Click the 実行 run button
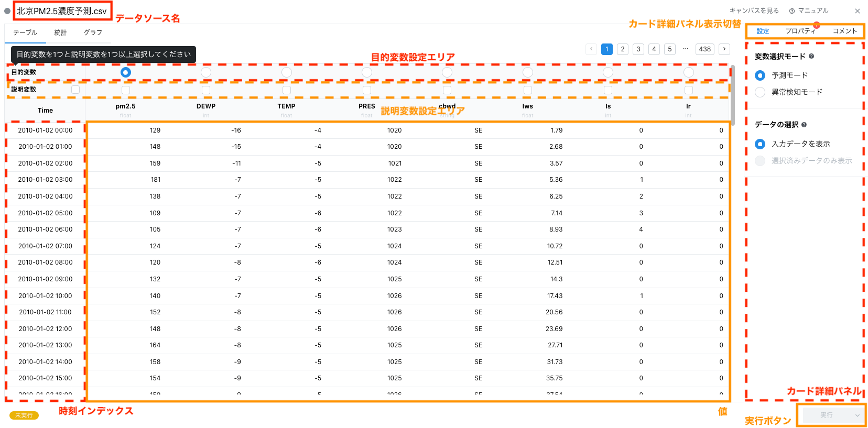Image resolution: width=868 pixels, height=428 pixels. click(x=826, y=415)
